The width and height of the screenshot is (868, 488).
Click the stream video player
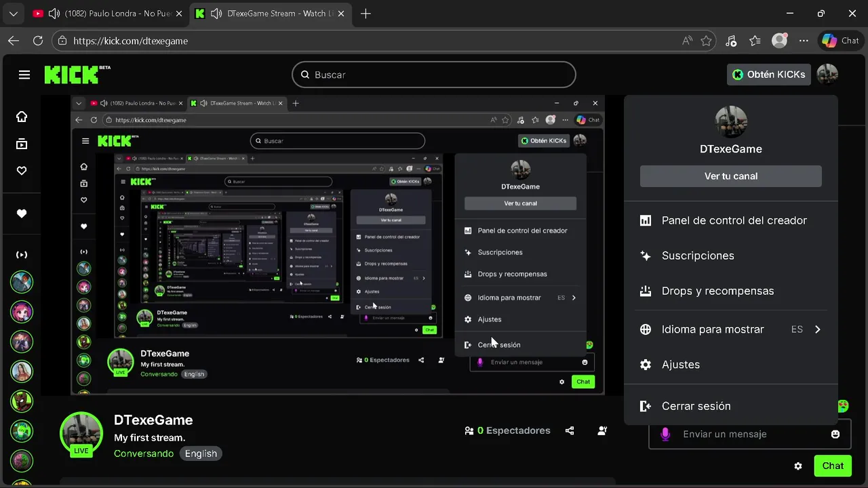[338, 245]
